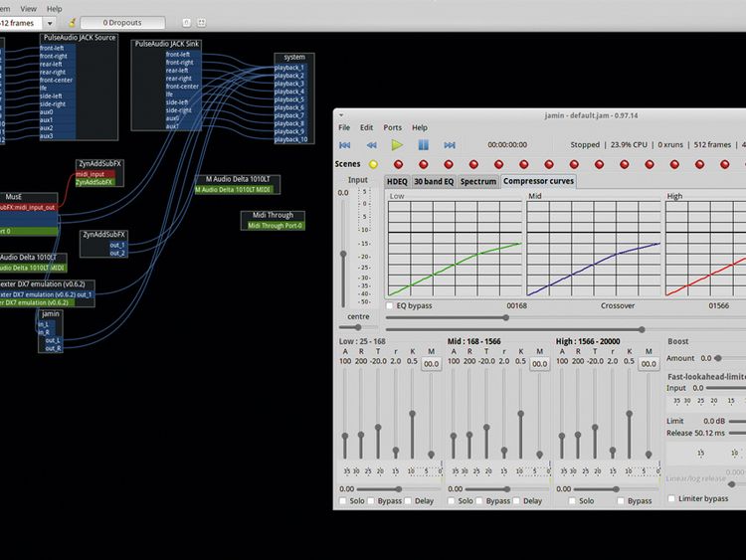Click the High band M value field
The height and width of the screenshot is (560, 746).
tap(649, 364)
